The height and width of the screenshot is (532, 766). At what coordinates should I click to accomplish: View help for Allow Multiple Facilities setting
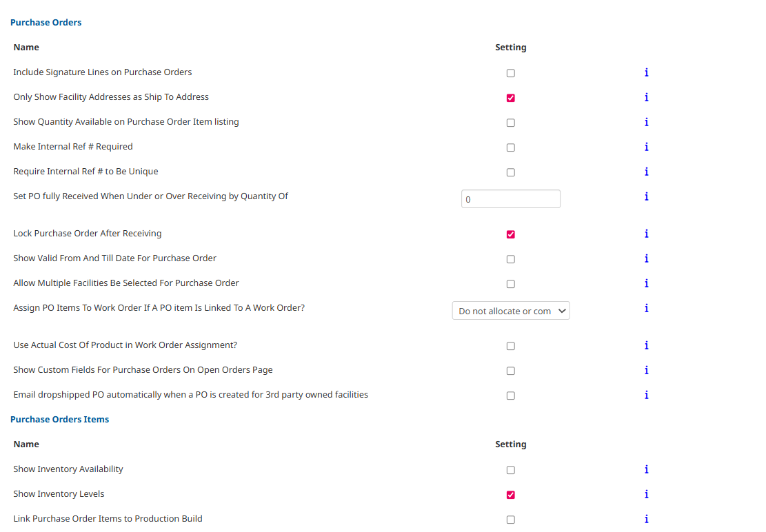click(x=646, y=283)
